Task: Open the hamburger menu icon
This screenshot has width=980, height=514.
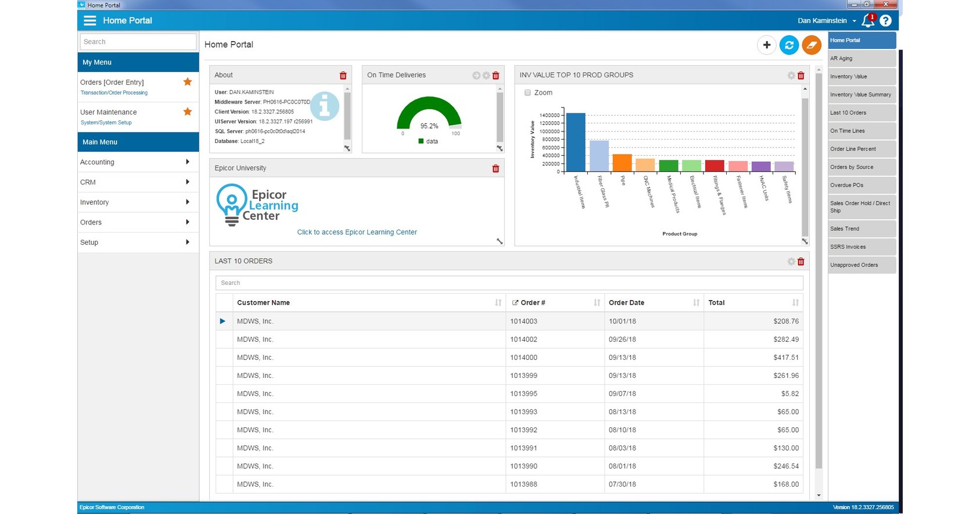Action: tap(89, 20)
